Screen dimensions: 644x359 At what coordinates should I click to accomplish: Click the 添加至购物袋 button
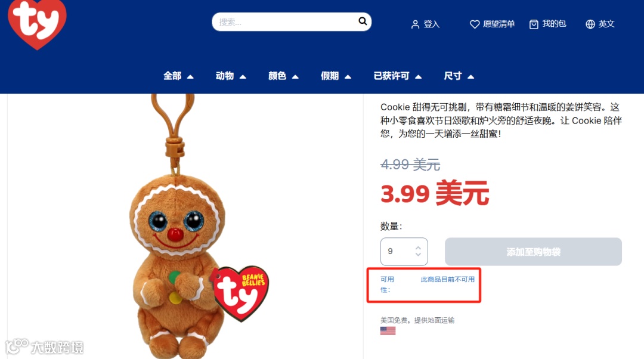(533, 252)
